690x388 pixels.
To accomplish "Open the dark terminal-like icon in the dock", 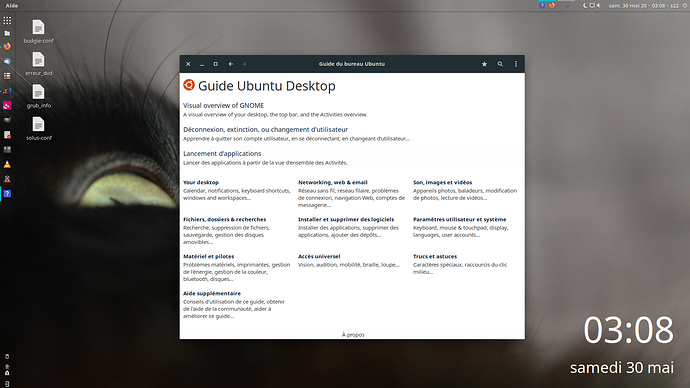I will 7,149.
